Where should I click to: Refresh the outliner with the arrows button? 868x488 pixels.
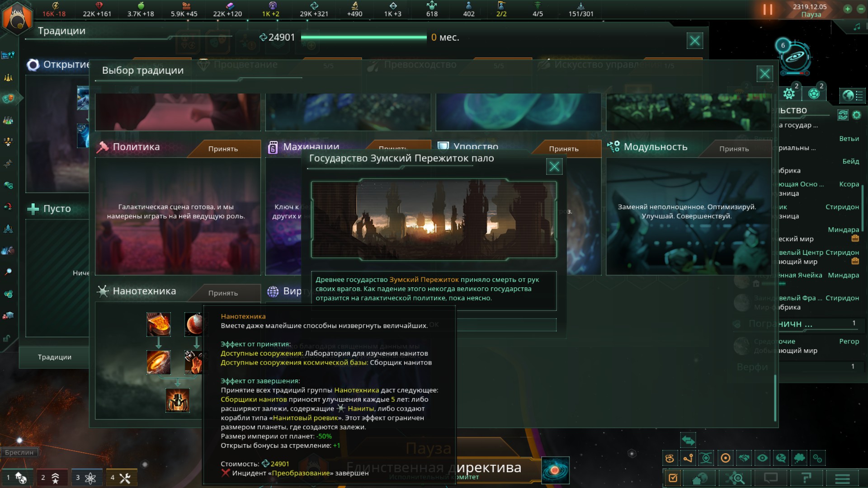(843, 115)
